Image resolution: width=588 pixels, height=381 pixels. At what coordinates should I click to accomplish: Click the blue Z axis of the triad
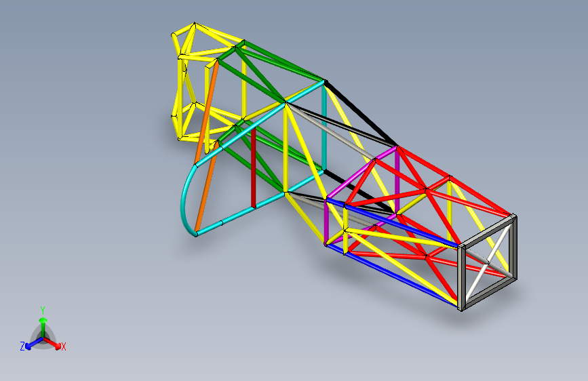pos(34,343)
